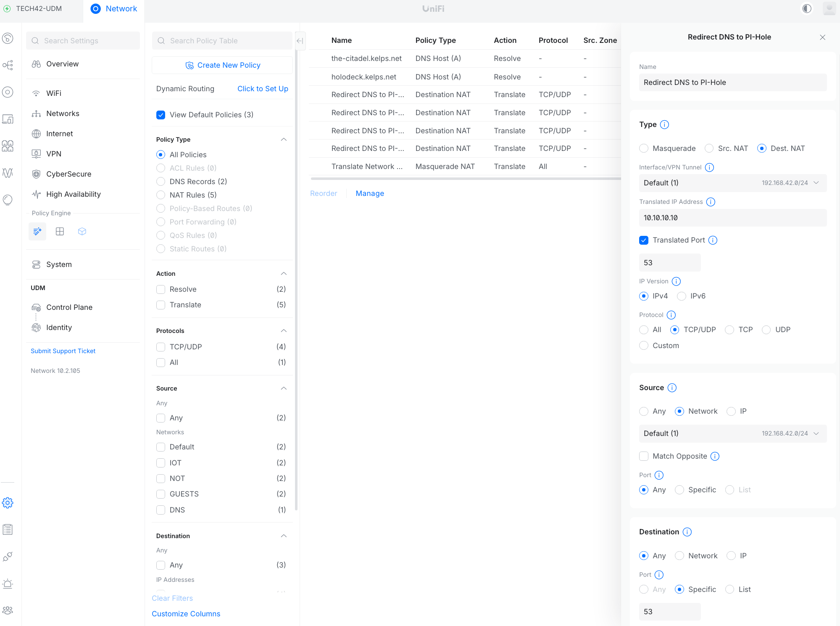Viewport: 840px width, 626px height.
Task: Open the table view icon under Policy Engine
Action: [x=60, y=231]
